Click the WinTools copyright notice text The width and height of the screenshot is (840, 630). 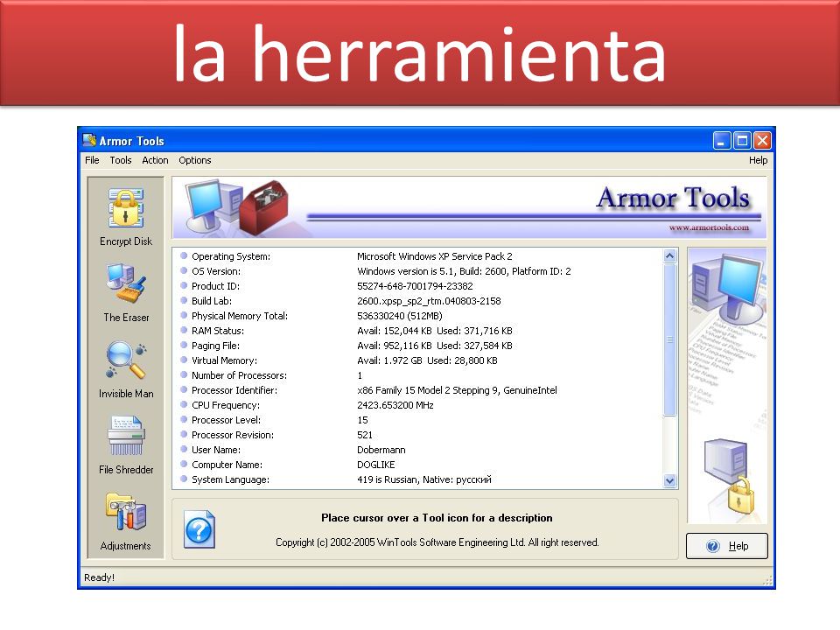[x=437, y=542]
